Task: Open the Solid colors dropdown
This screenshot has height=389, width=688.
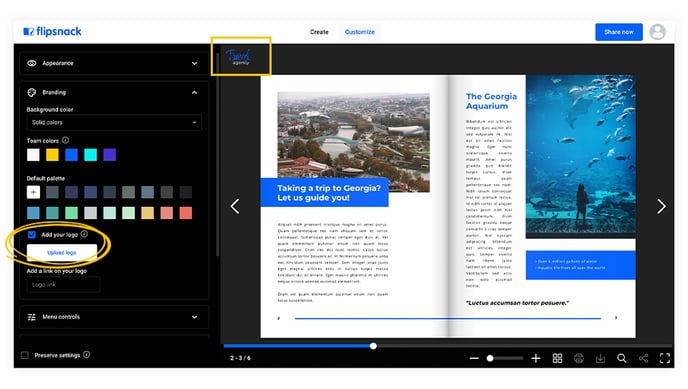Action: (114, 122)
